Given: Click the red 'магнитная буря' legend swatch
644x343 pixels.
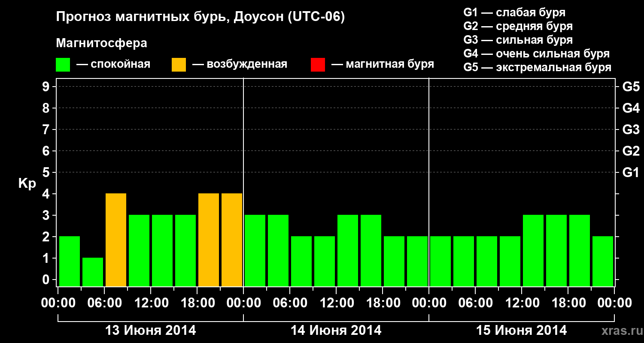Looking at the screenshot, I should (x=318, y=65).
